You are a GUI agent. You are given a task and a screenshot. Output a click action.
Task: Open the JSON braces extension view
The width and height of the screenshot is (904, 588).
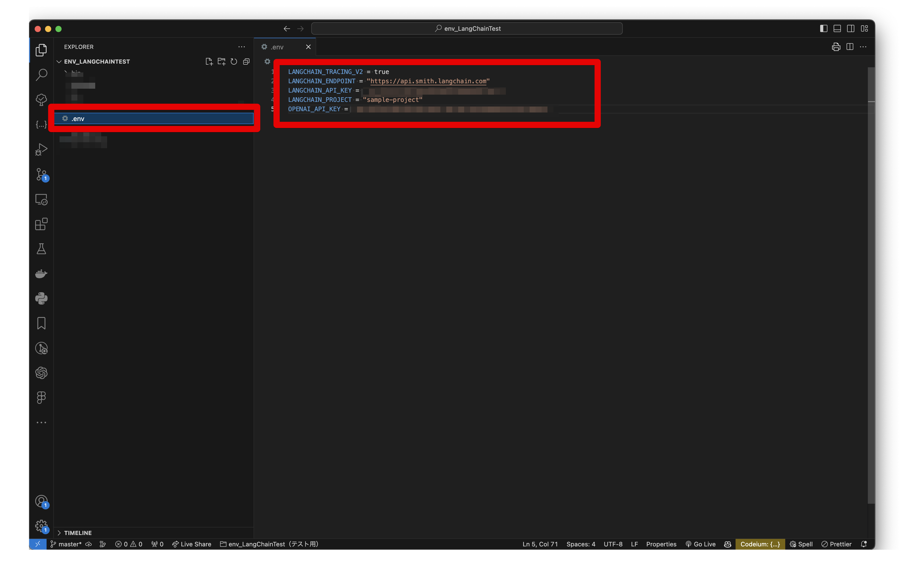click(x=41, y=125)
